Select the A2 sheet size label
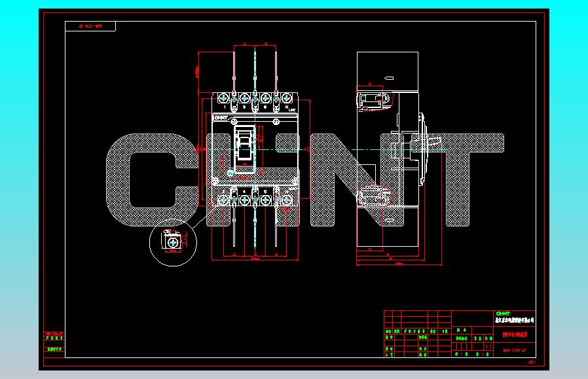This screenshot has height=379, width=588. [x=532, y=362]
